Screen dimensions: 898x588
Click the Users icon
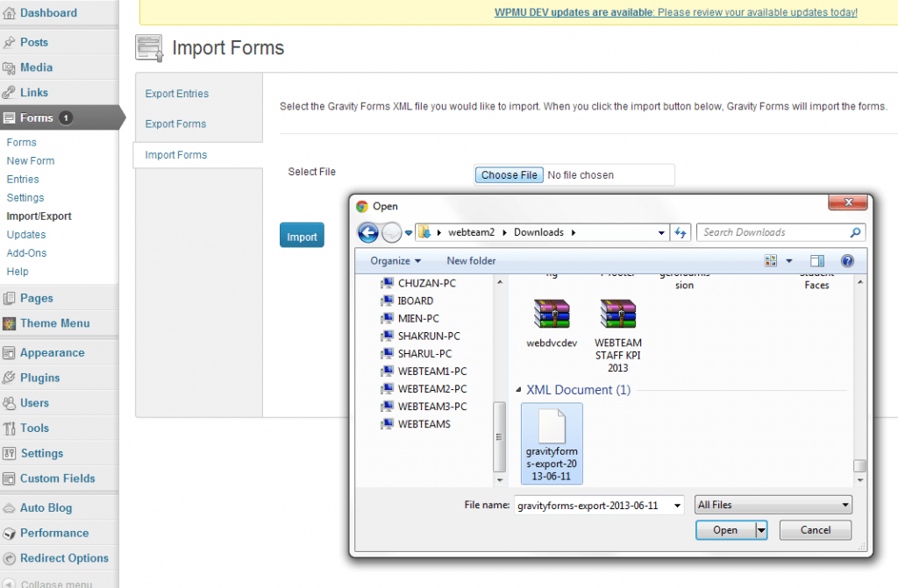point(9,403)
